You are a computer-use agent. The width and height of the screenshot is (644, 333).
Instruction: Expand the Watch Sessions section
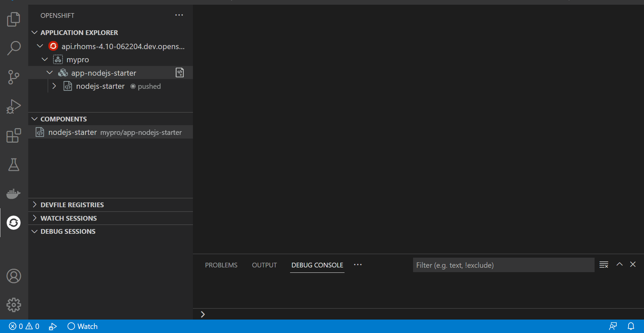[x=34, y=218]
